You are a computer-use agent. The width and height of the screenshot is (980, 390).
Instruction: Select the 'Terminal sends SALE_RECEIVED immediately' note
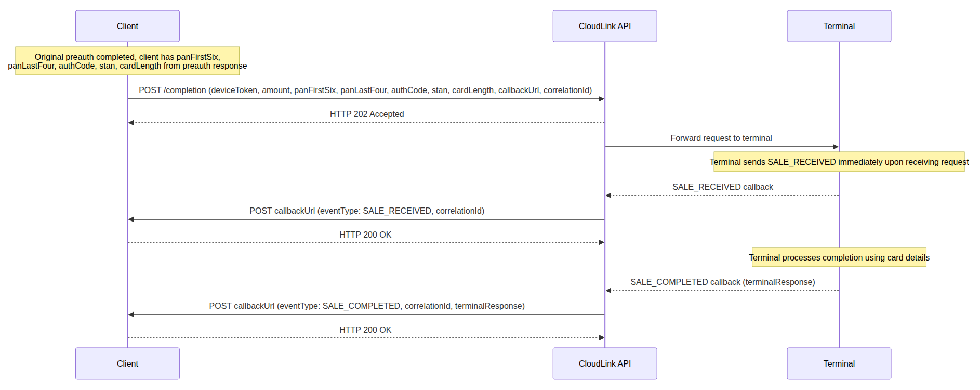[x=839, y=162]
